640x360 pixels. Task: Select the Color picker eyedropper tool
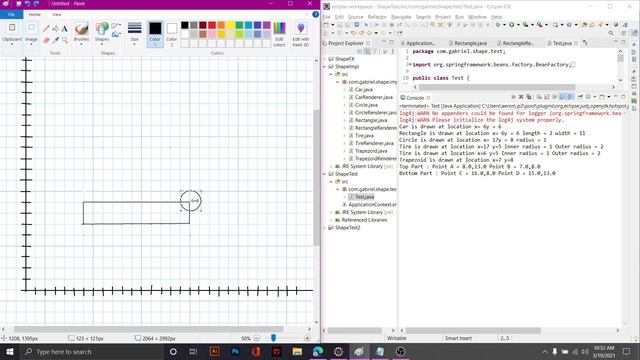coord(56,40)
